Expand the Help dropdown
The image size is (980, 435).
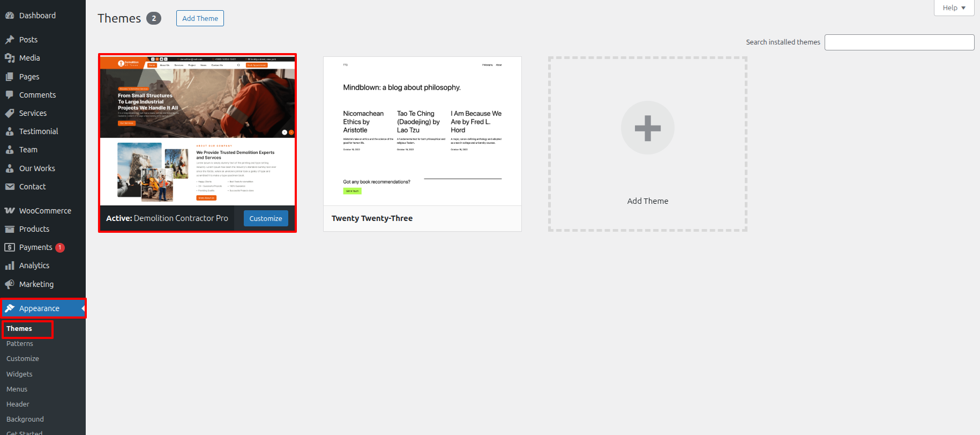tap(954, 8)
